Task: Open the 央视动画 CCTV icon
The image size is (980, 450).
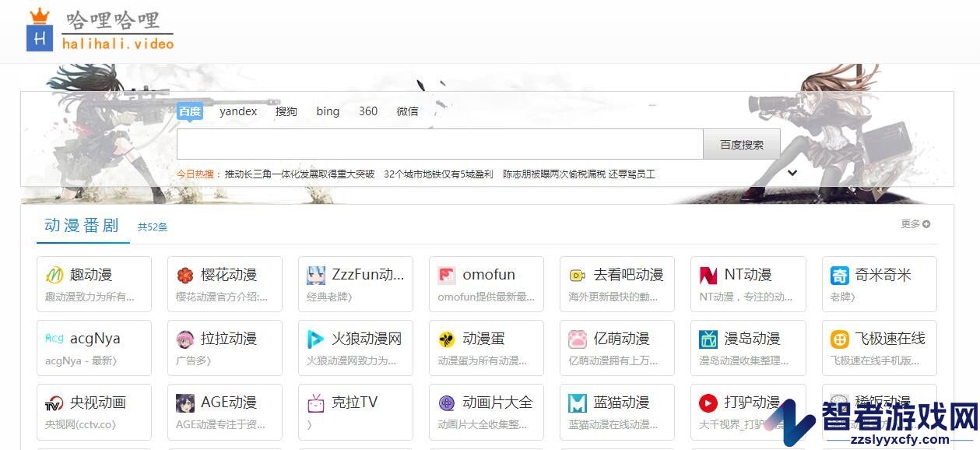Action: tap(54, 403)
